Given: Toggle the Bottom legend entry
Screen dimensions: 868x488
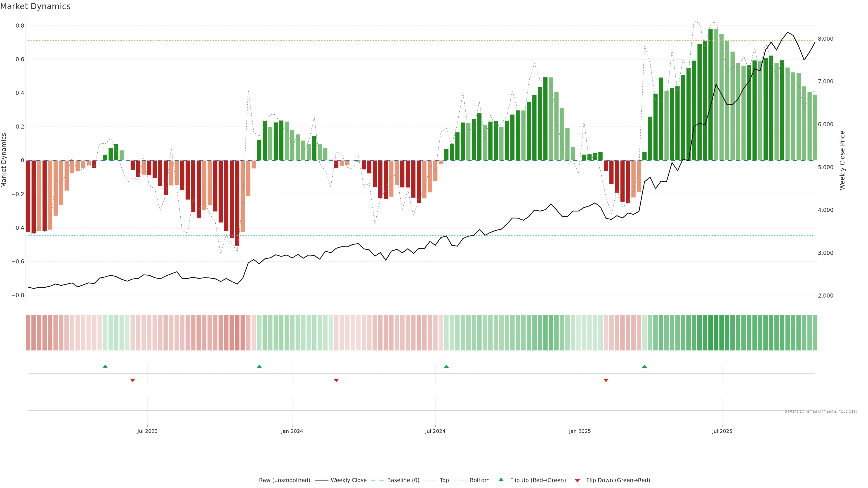Looking at the screenshot, I should pyautogui.click(x=479, y=480).
